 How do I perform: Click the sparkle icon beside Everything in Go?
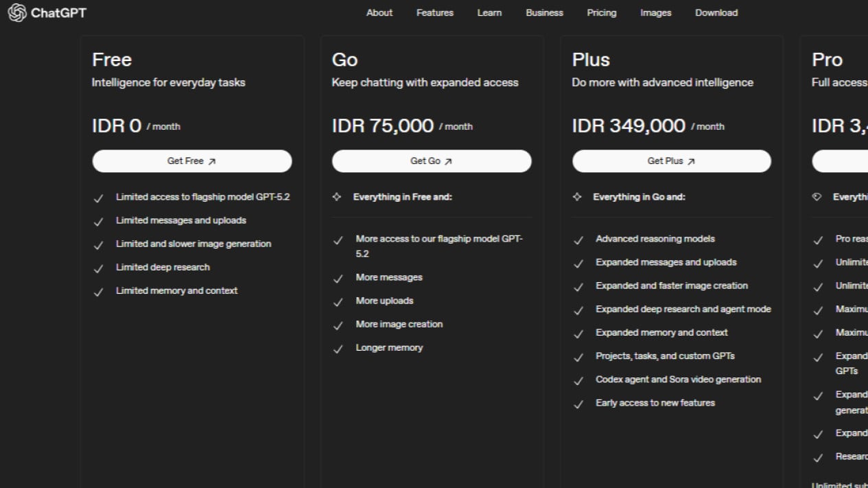pyautogui.click(x=577, y=197)
